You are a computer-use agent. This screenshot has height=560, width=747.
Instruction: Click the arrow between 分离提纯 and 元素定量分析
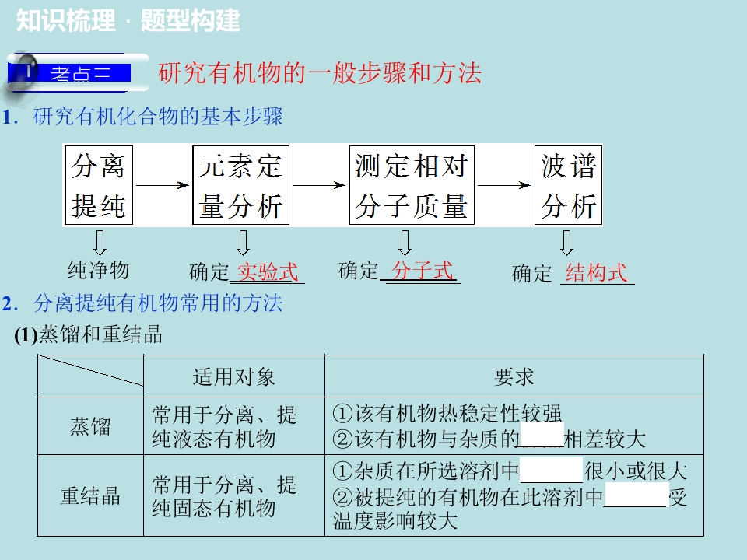[x=163, y=185]
